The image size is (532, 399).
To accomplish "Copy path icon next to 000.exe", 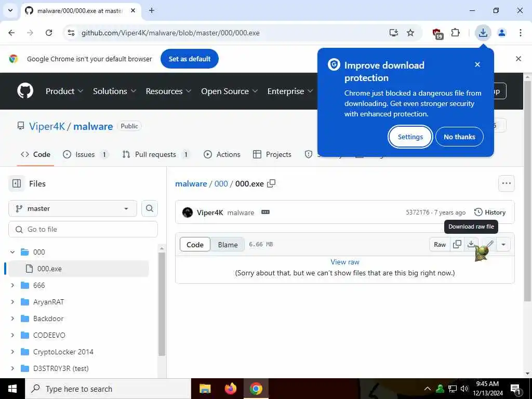I will [271, 183].
